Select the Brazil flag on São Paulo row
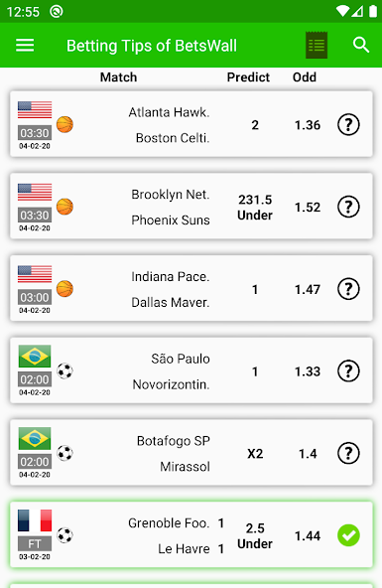The width and height of the screenshot is (382, 588). point(35,356)
